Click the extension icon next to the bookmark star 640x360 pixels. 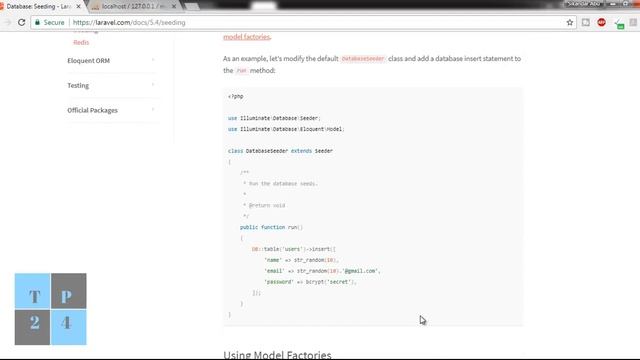tap(586, 22)
